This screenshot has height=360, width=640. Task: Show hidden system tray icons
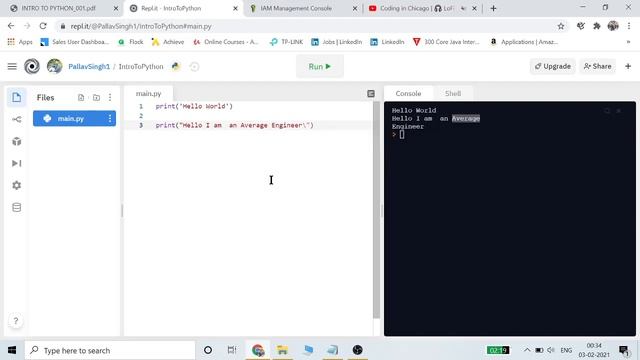tap(527, 350)
